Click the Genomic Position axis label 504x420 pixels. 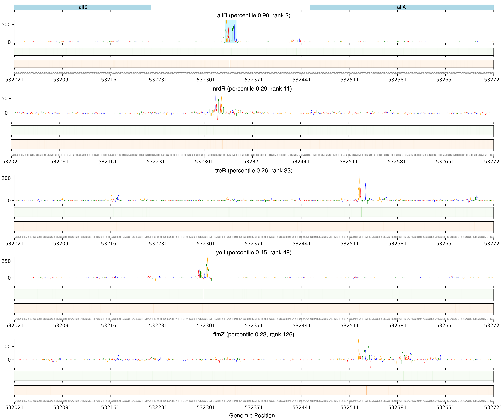252,415
